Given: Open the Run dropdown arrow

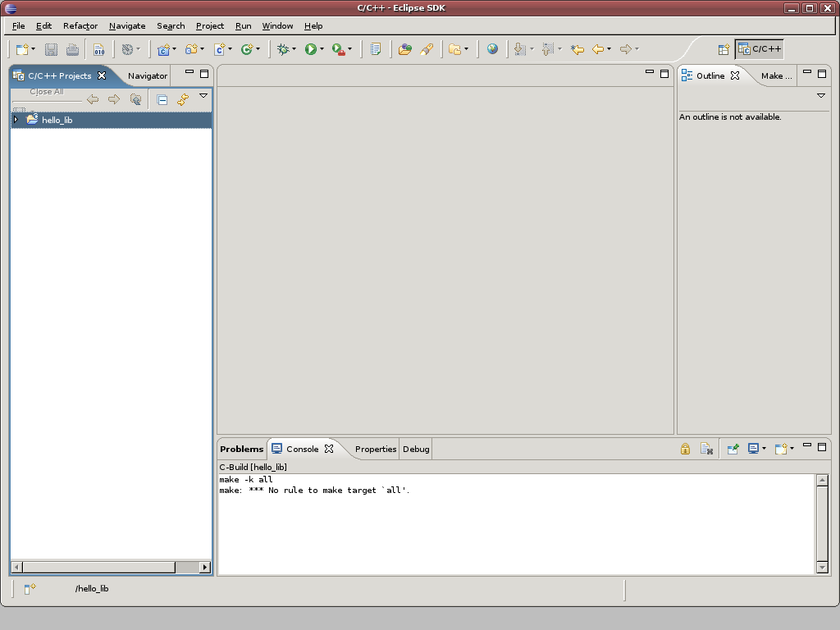Looking at the screenshot, I should (322, 49).
